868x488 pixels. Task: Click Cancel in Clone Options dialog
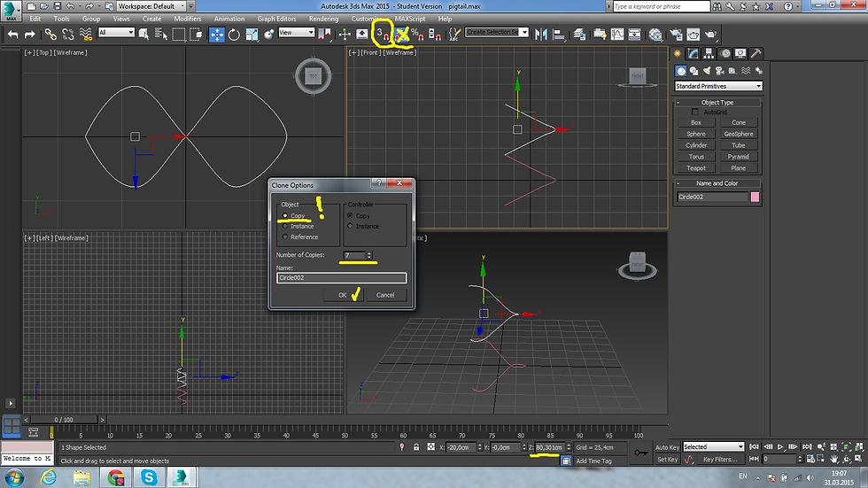point(385,295)
